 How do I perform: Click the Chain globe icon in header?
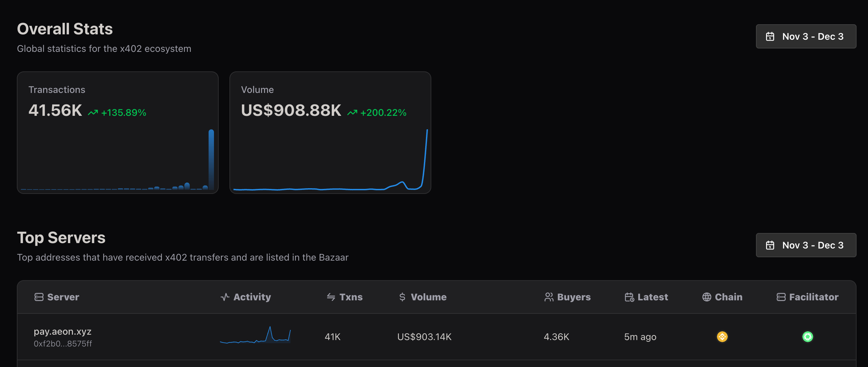click(707, 297)
